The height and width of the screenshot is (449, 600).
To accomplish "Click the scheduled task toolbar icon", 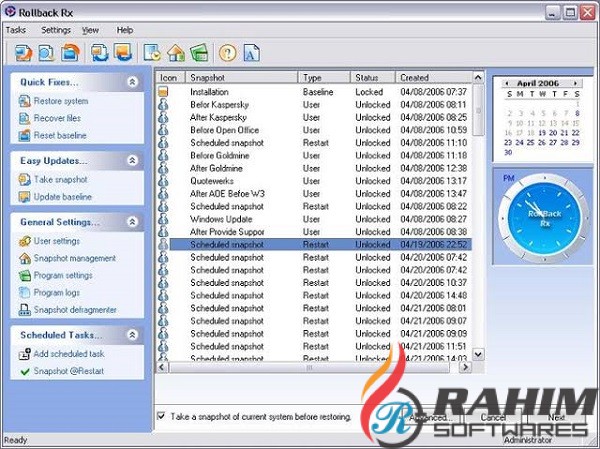I will click(x=152, y=52).
